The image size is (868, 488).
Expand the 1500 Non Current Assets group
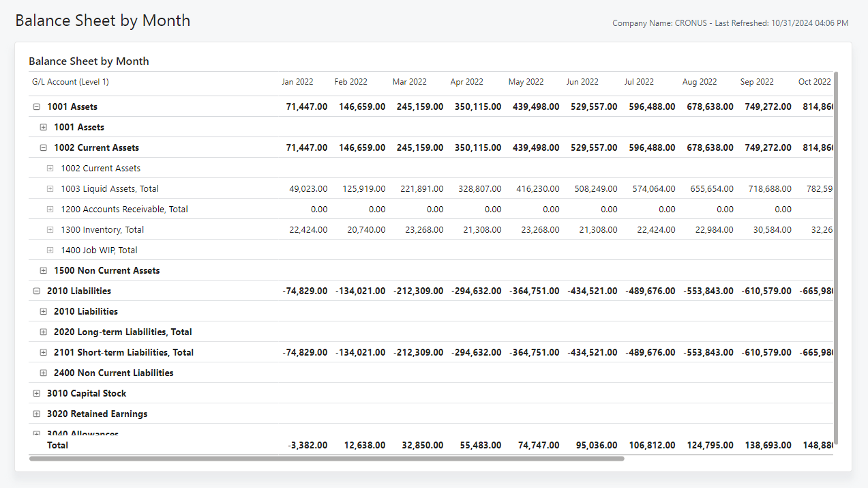(43, 270)
